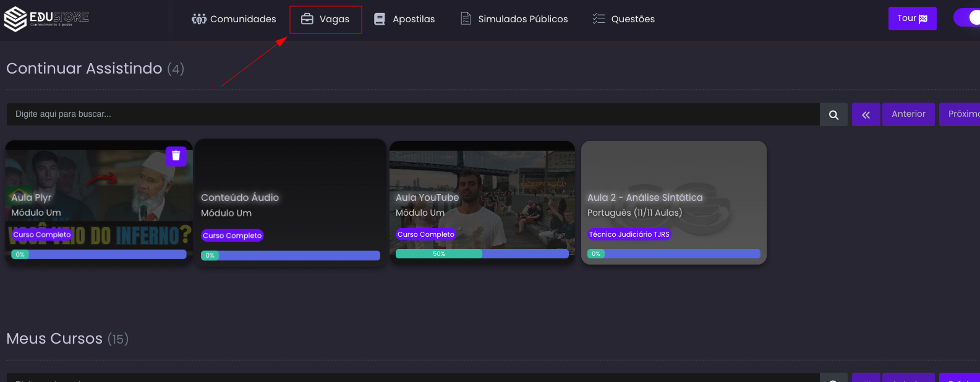Click Aula YouTube 50% progress bar
Screen dimensions: 980x382
coord(482,253)
